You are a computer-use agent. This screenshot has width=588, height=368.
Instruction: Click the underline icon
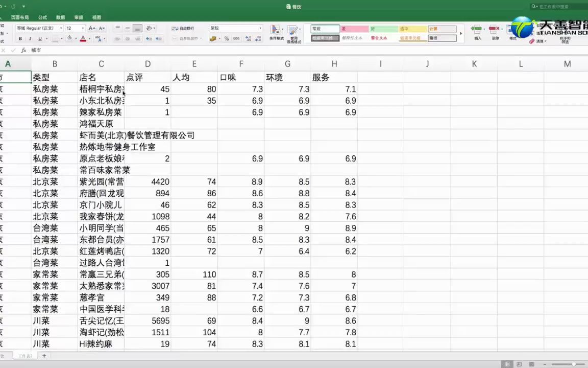40,38
